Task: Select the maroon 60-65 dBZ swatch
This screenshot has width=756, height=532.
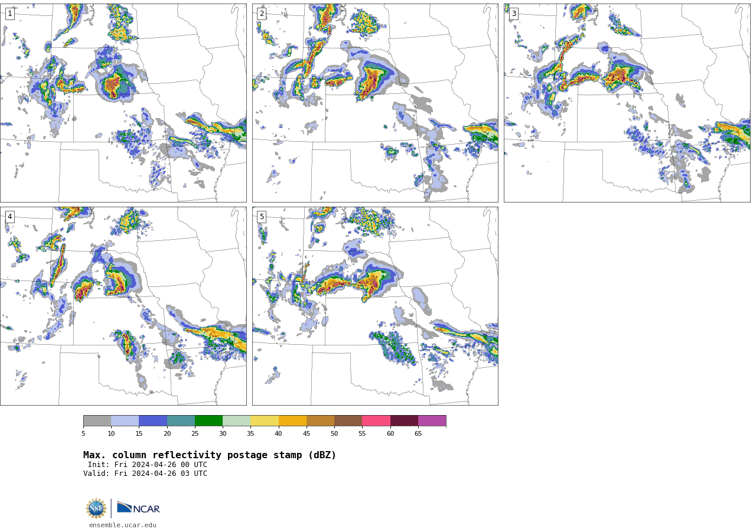Action: tap(404, 421)
